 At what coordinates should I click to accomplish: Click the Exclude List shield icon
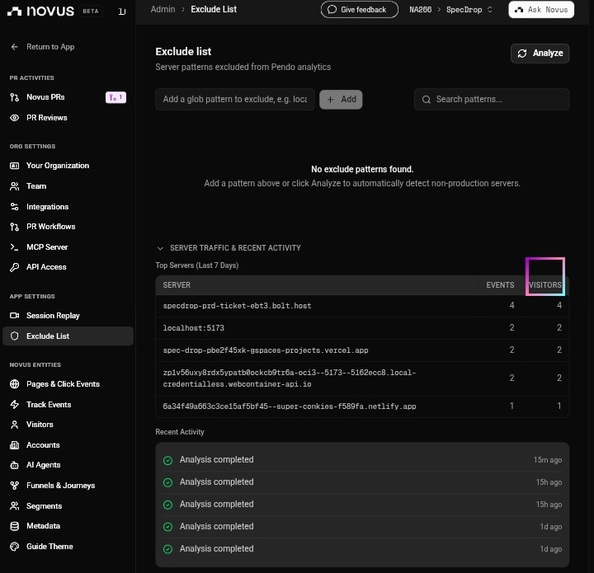[14, 336]
